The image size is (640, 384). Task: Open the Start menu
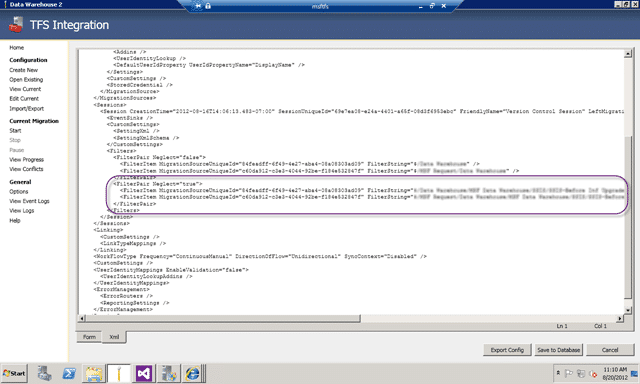coord(14,373)
